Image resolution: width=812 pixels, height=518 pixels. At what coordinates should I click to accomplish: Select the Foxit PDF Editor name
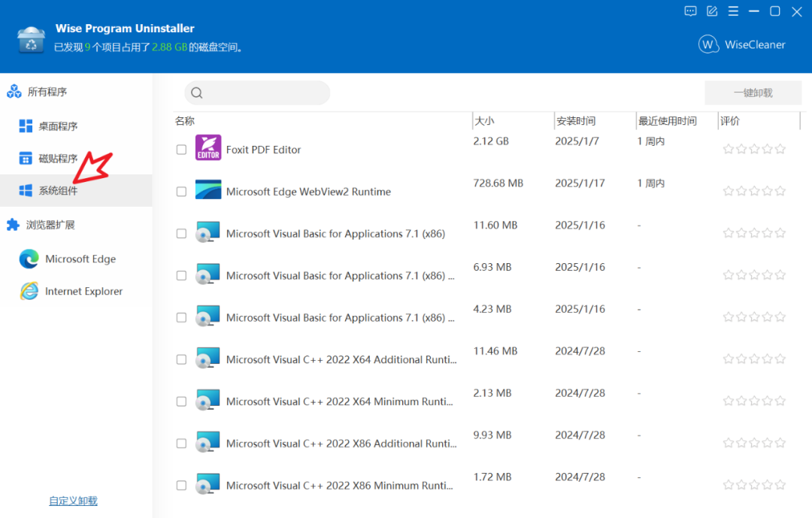click(264, 150)
